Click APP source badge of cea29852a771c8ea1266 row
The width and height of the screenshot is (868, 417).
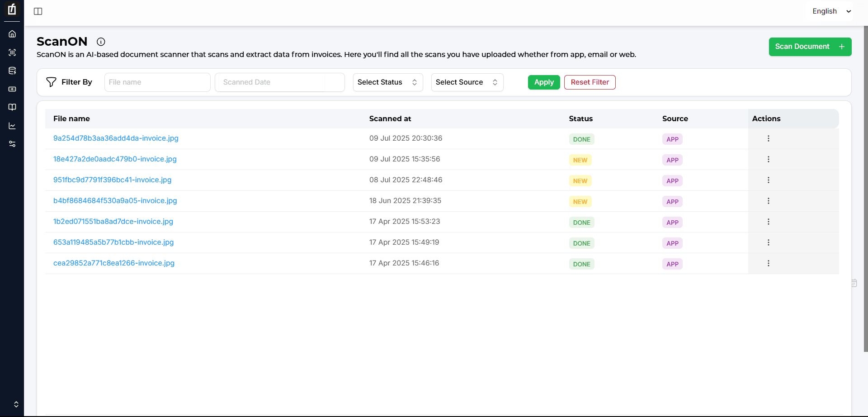point(672,264)
